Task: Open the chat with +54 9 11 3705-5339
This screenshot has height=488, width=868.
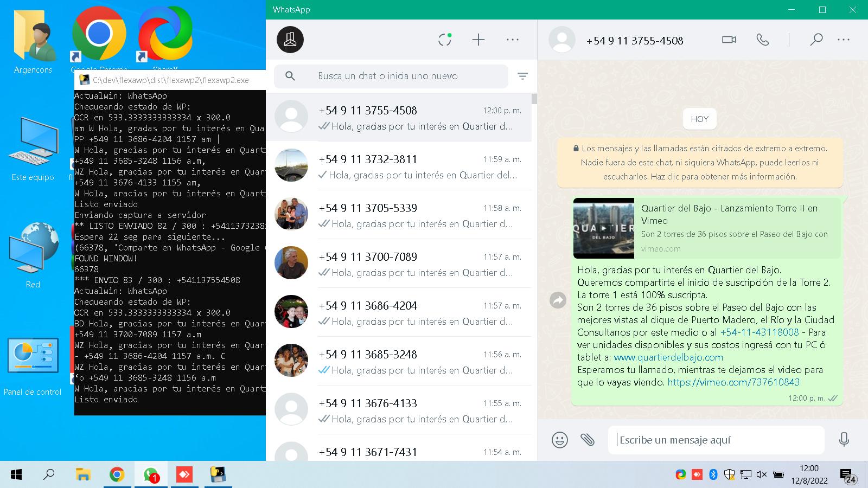Action: (399, 215)
